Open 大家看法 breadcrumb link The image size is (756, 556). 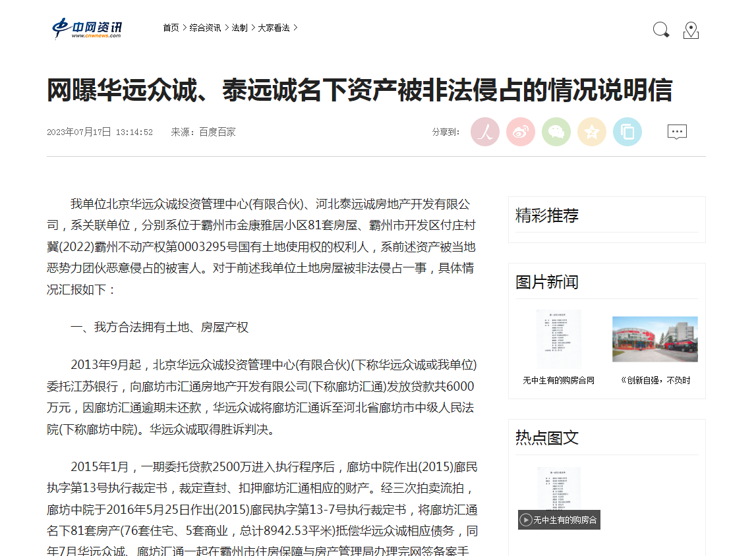tap(274, 28)
